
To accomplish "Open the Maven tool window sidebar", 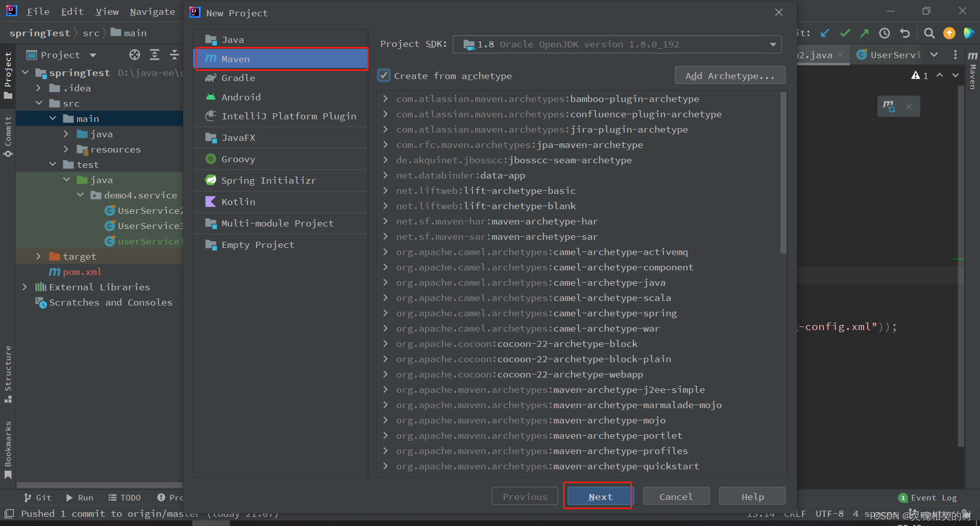I will (973, 69).
